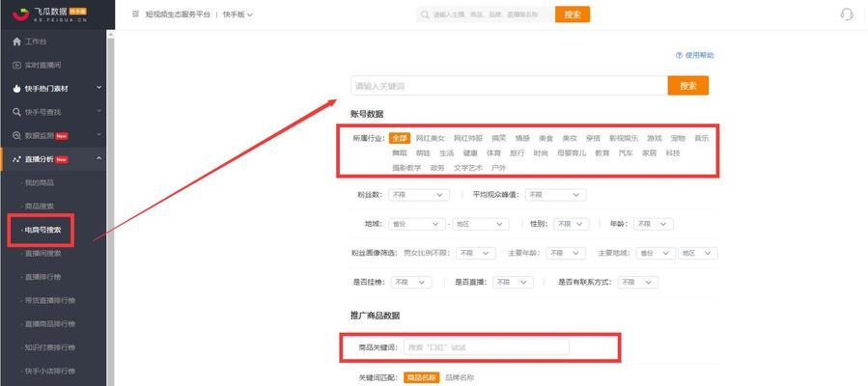Click the 实时直播间 camera icon

[16, 66]
